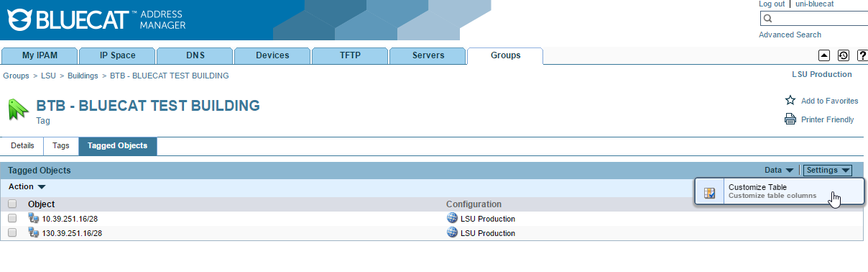Select the Tagged Objects sub-tab

coord(118,146)
